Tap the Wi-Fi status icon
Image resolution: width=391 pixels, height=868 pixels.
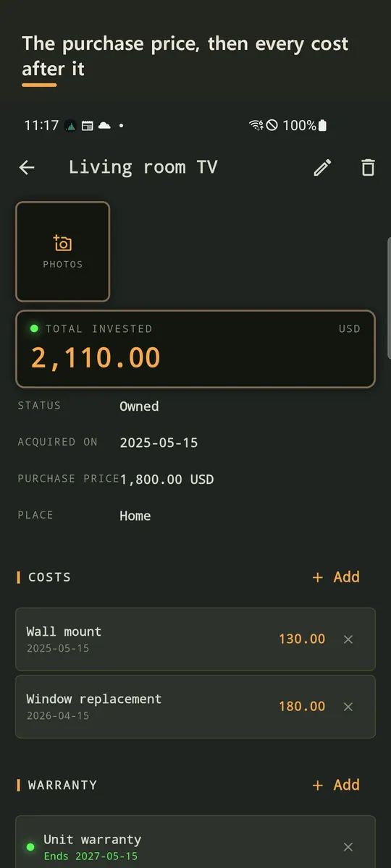(256, 126)
